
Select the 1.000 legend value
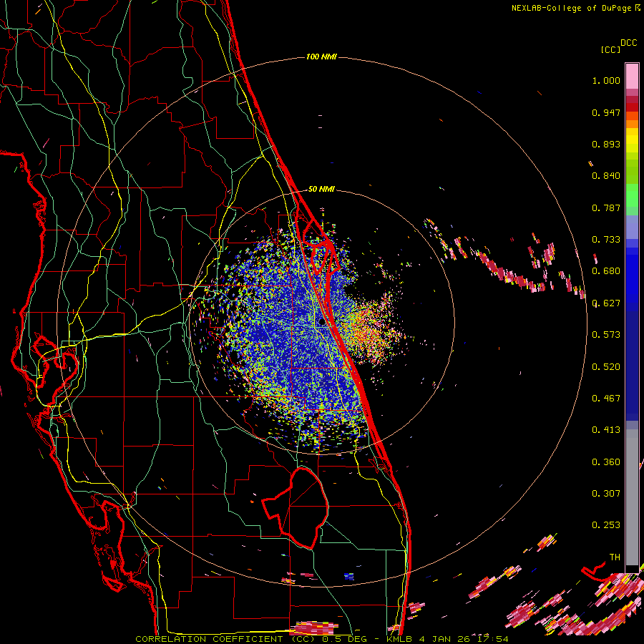606,81
